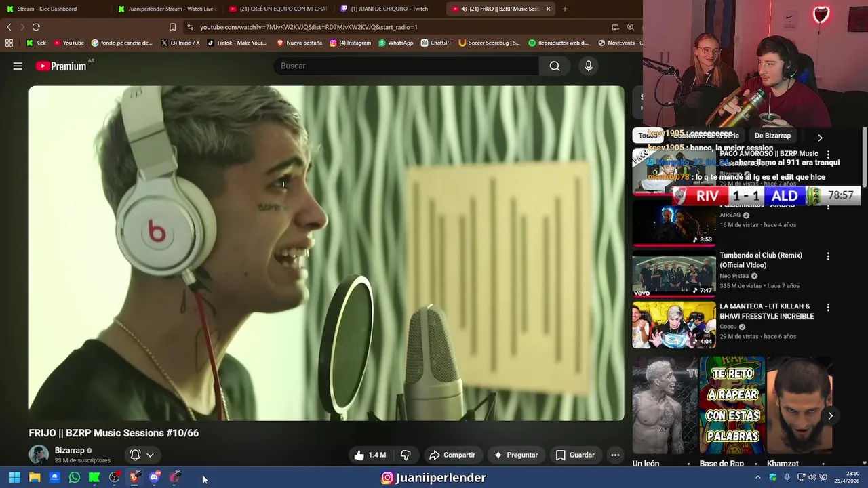This screenshot has height=488, width=868.
Task: Expand notification options chevron beside bell
Action: pyautogui.click(x=150, y=455)
